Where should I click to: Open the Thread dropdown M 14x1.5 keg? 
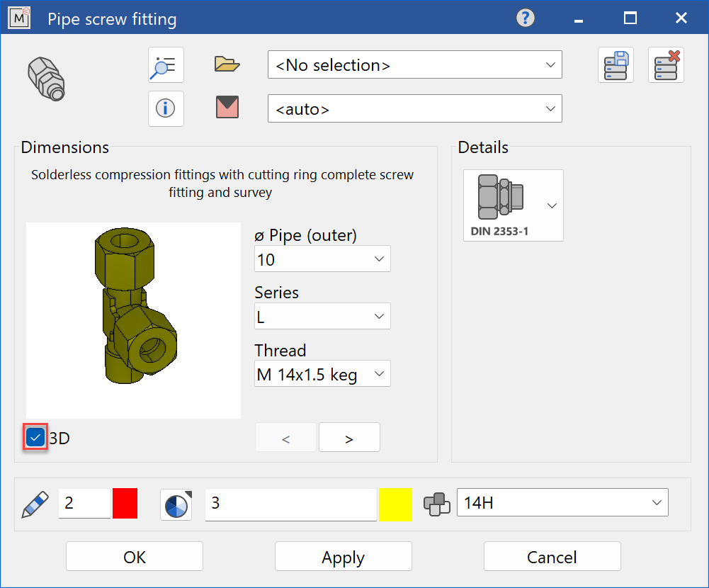tap(322, 373)
